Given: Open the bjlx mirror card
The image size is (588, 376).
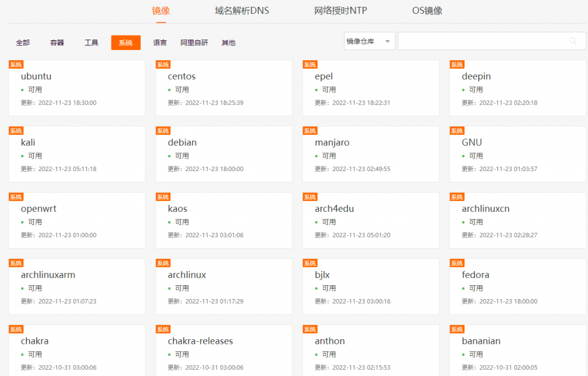Looking at the screenshot, I should (x=371, y=286).
